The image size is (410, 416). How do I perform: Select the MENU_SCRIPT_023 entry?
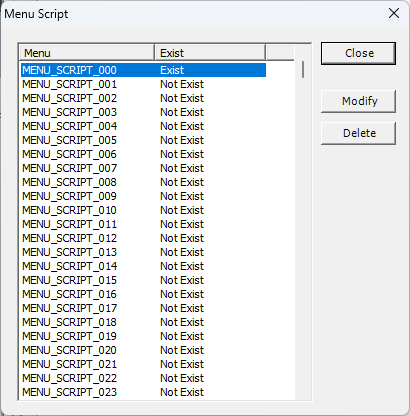coord(143,392)
